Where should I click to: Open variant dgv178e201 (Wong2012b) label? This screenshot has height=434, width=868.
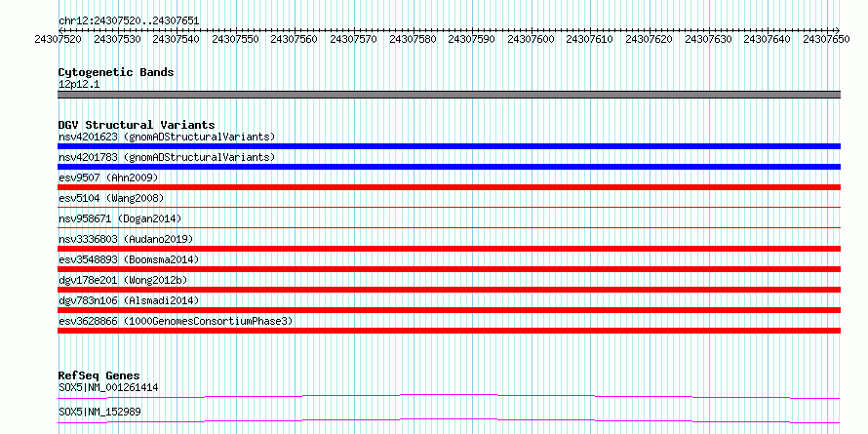click(123, 280)
